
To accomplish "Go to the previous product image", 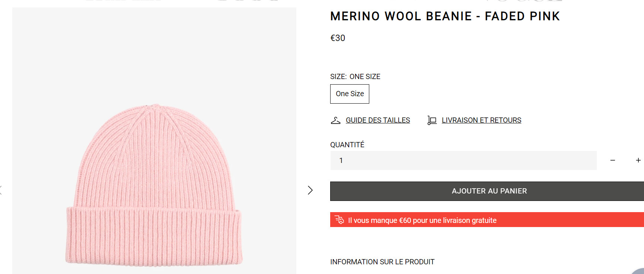I will (1, 190).
